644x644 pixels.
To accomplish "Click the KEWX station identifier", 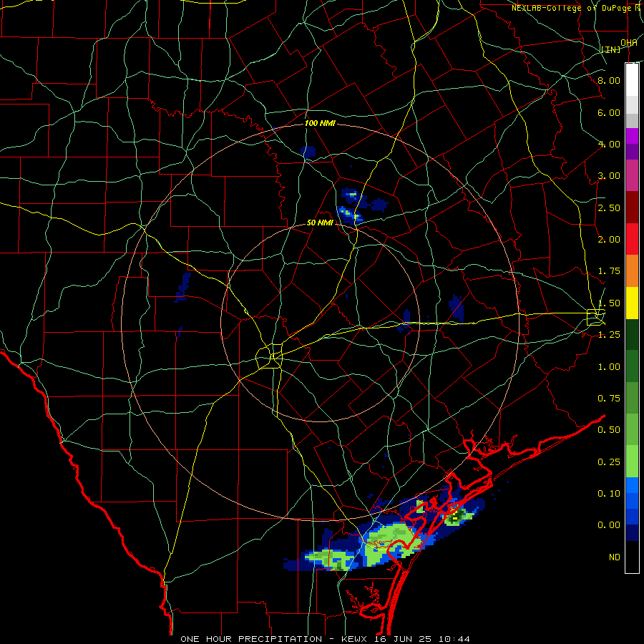I will point(356,639).
